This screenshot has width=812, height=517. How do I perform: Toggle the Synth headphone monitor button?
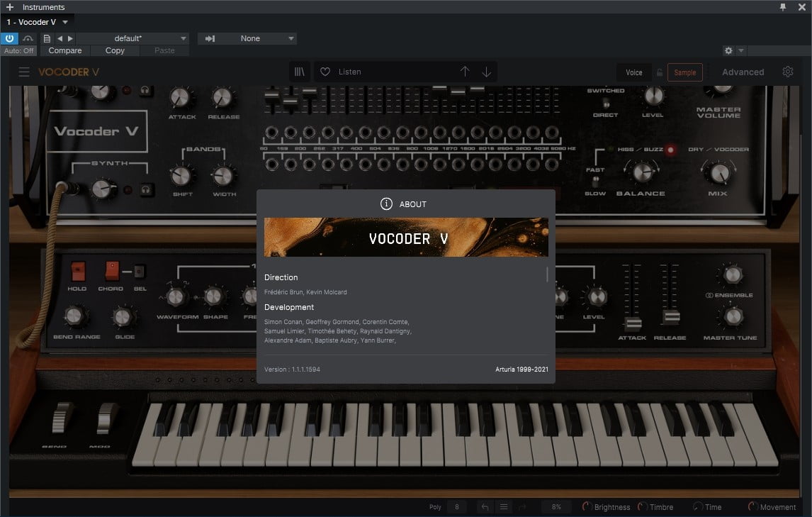tap(146, 190)
